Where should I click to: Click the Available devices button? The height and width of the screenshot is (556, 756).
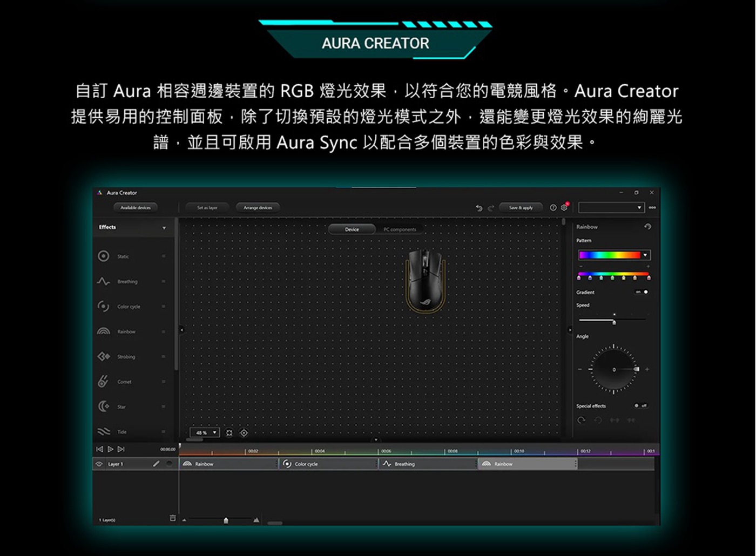point(136,207)
